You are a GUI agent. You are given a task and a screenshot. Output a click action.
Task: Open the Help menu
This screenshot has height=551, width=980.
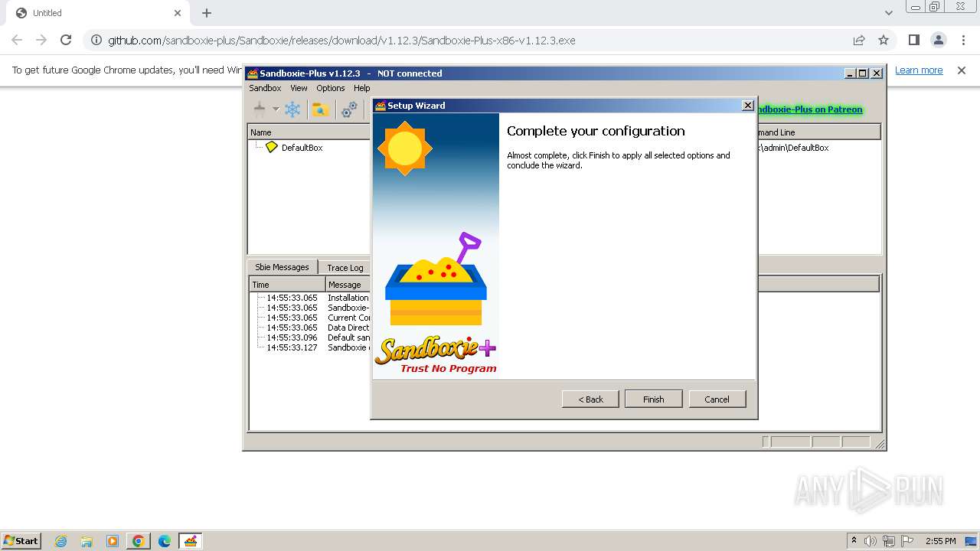point(362,88)
